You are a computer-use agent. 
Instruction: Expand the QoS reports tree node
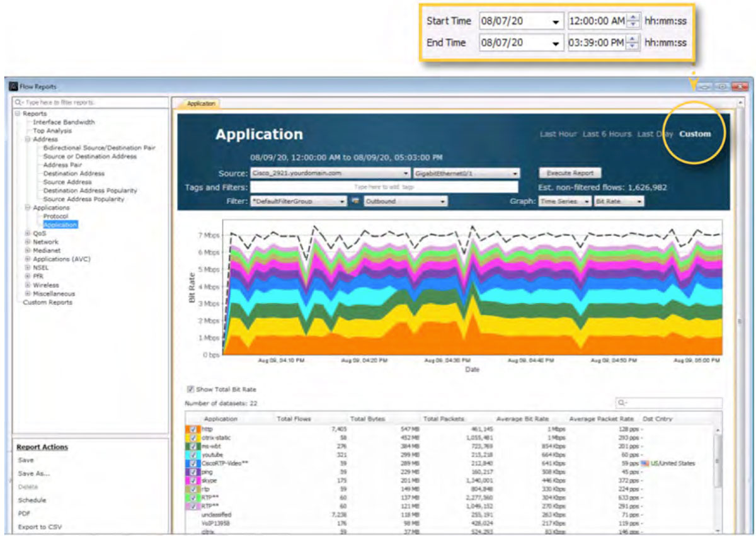click(28, 233)
